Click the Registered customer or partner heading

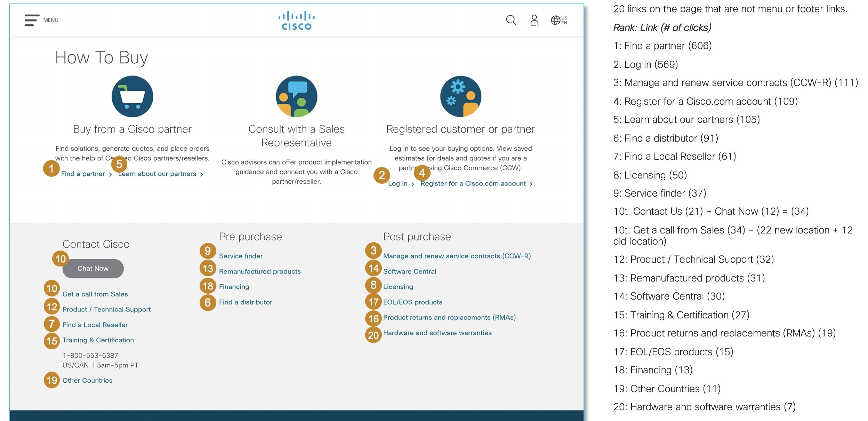460,129
